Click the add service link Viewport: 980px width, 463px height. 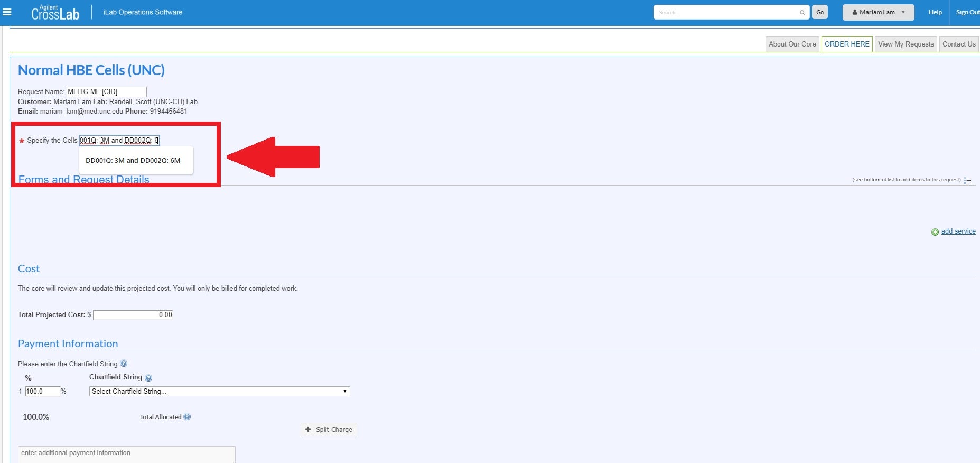958,232
